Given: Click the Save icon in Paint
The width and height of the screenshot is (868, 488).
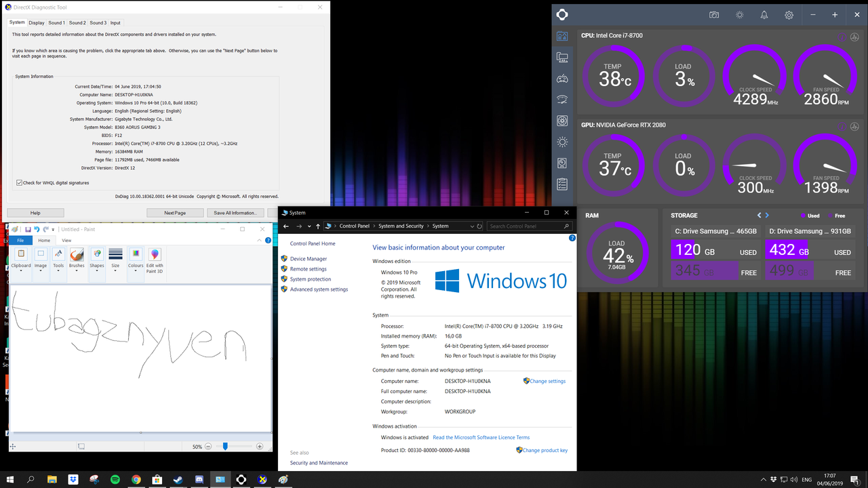Looking at the screenshot, I should [28, 230].
